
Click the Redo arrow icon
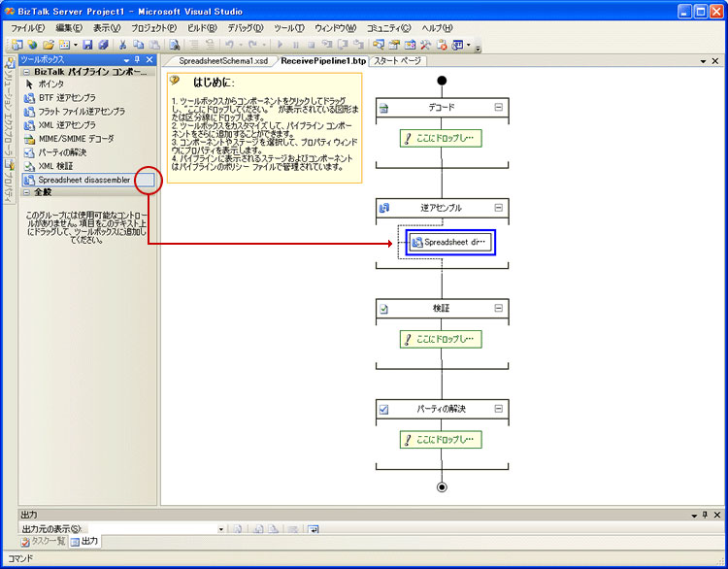(252, 45)
